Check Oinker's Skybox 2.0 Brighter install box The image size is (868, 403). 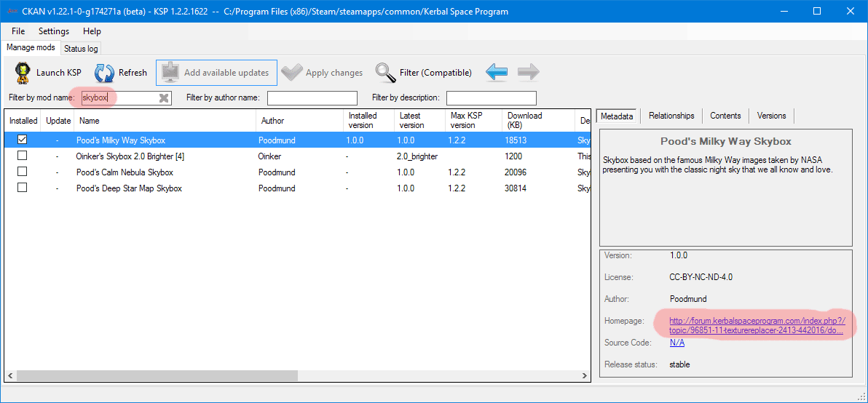pos(22,156)
